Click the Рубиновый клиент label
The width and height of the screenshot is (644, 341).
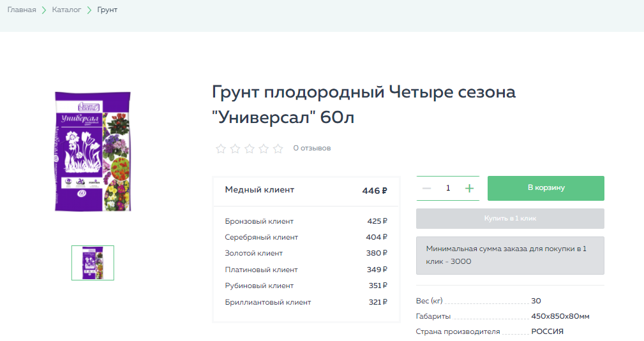tap(259, 286)
